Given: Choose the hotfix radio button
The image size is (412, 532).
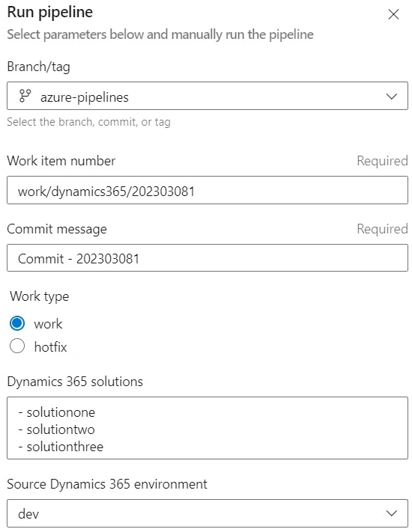Looking at the screenshot, I should point(17,346).
